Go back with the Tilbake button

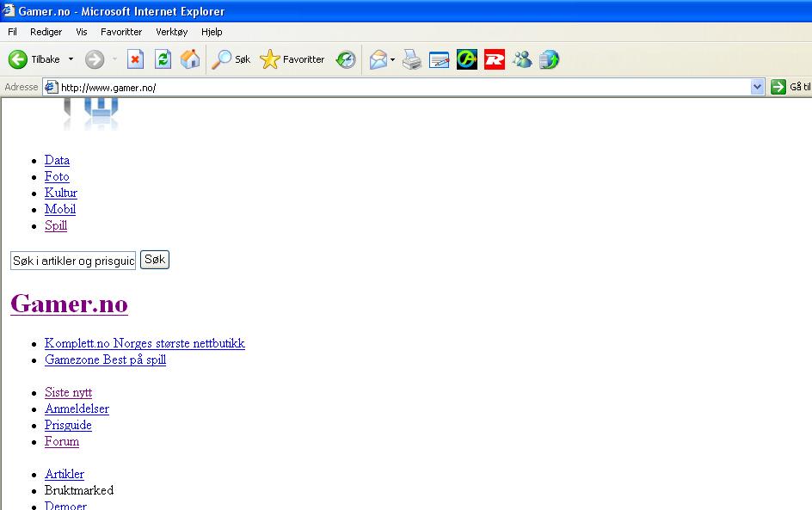coord(34,59)
